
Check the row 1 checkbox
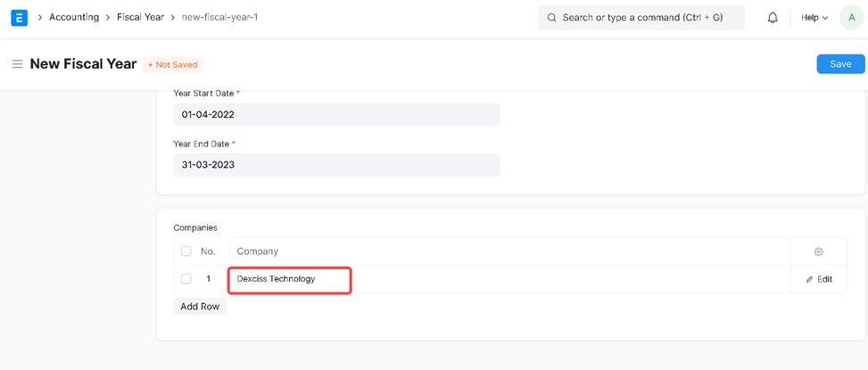(186, 279)
